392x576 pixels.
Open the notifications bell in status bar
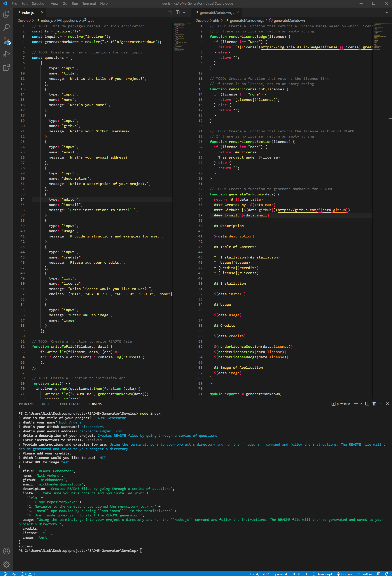coord(386,574)
